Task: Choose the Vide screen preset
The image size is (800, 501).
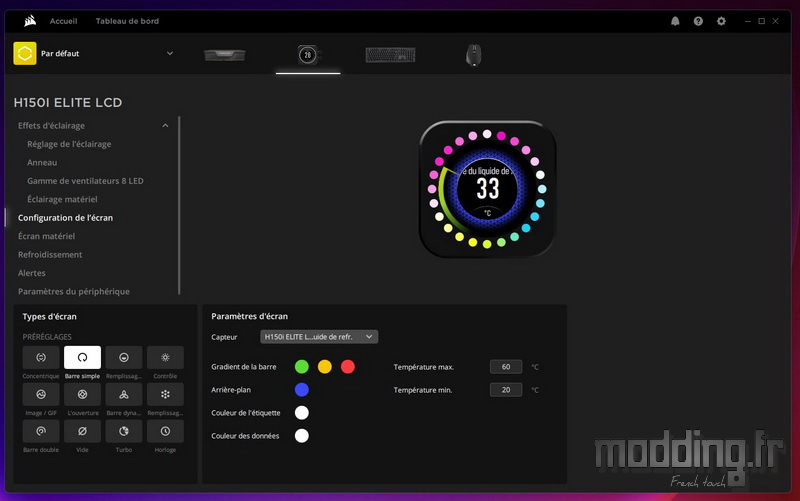Action: [x=82, y=431]
